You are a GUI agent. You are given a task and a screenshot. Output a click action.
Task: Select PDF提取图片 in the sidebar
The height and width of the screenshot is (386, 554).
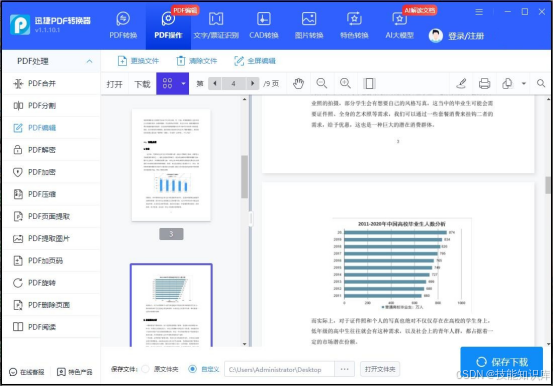coord(52,238)
